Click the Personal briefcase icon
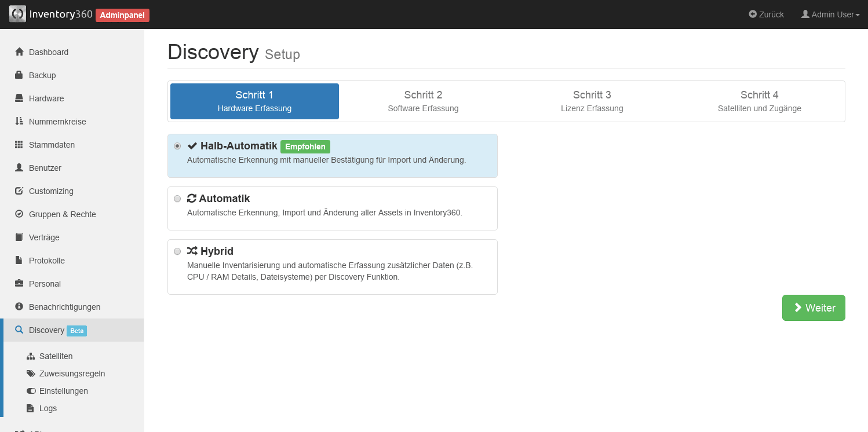This screenshot has width=868, height=432. click(x=19, y=284)
